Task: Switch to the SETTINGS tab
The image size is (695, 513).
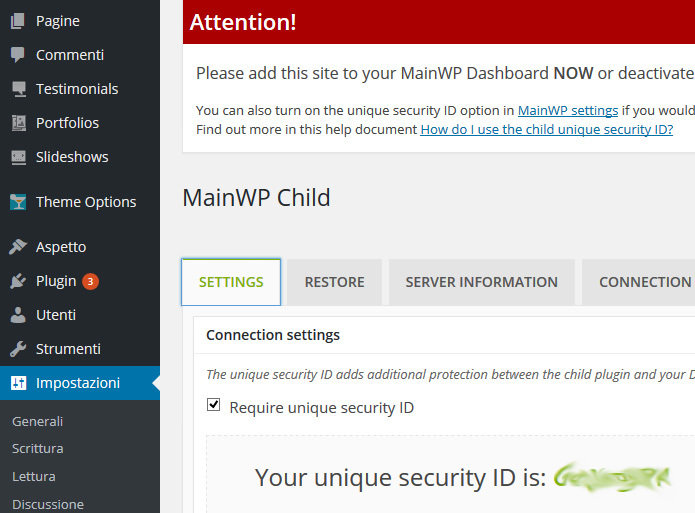Action: tap(231, 282)
